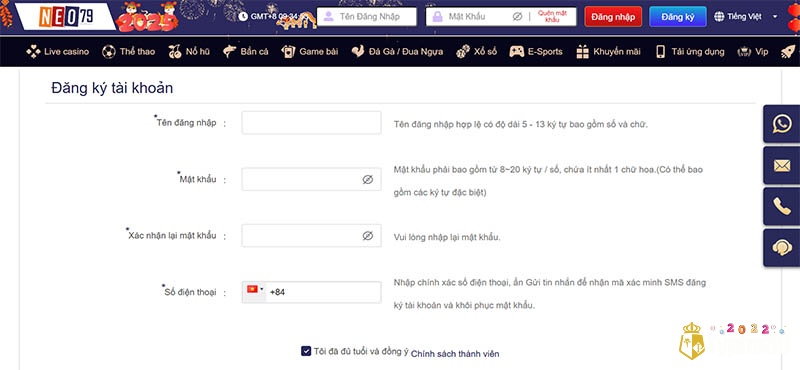Click the Live casino cards icon
The height and width of the screenshot is (370, 800).
(x=33, y=52)
